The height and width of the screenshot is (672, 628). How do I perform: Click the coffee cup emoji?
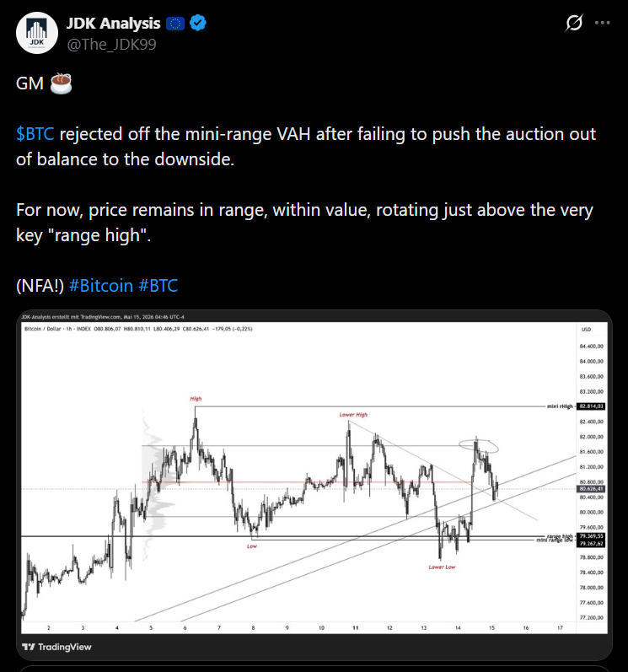(61, 83)
